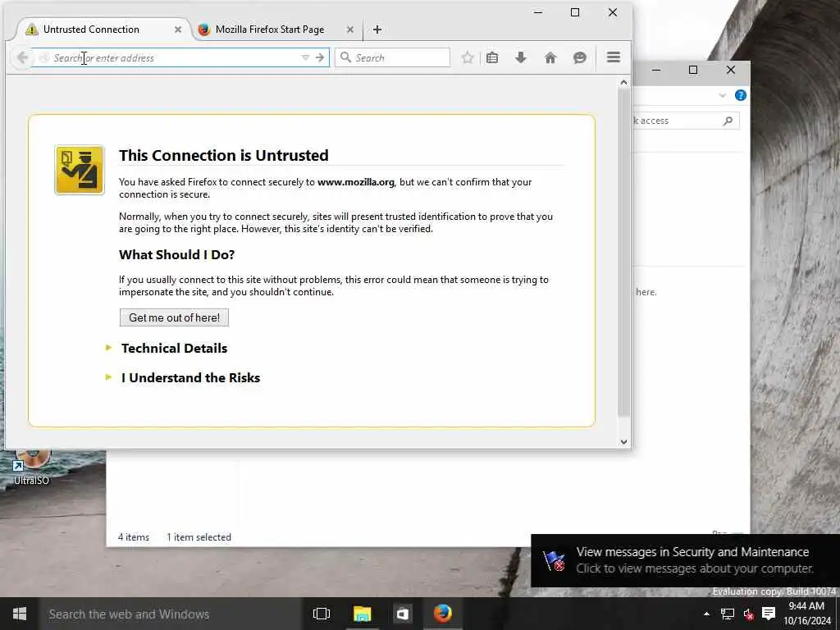840x630 pixels.
Task: Bookmark this page with the star icon
Action: click(467, 57)
